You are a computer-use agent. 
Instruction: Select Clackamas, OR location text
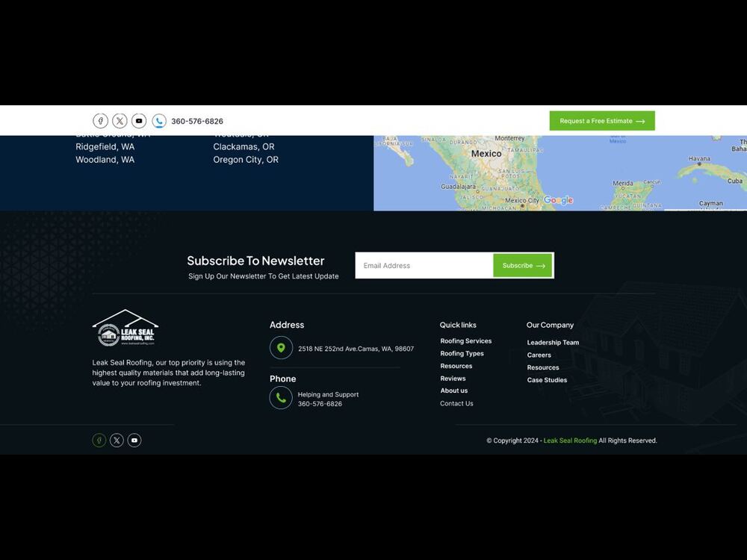pyautogui.click(x=244, y=146)
